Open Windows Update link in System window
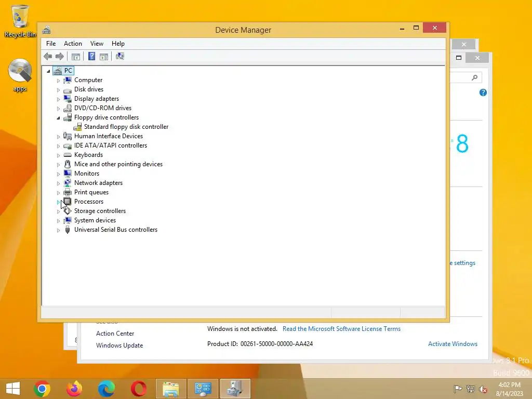Screen dimensions: 532x399 (119, 345)
